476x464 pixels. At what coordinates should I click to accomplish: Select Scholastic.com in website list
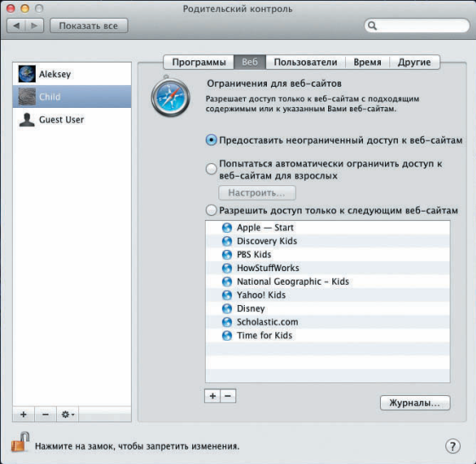coord(327,322)
